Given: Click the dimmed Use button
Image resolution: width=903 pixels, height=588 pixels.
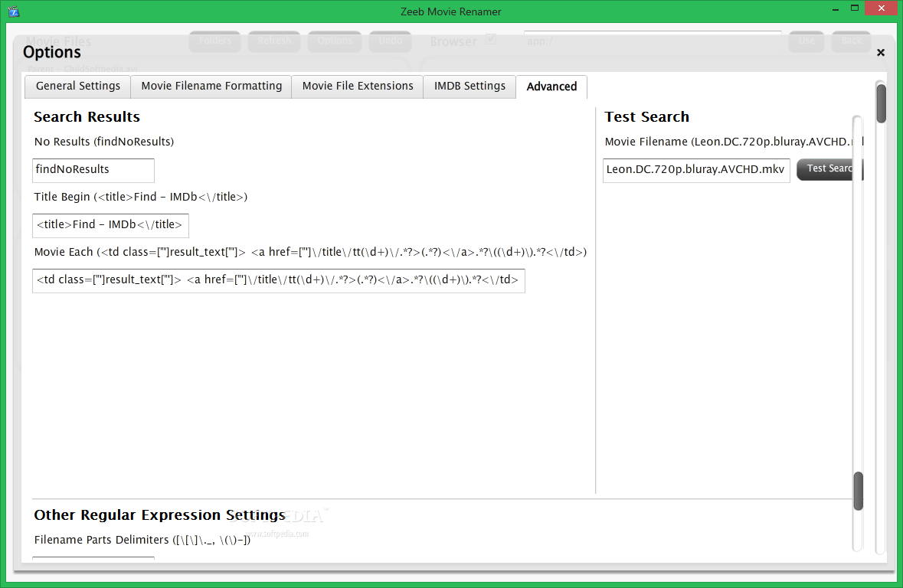Looking at the screenshot, I should [x=806, y=41].
